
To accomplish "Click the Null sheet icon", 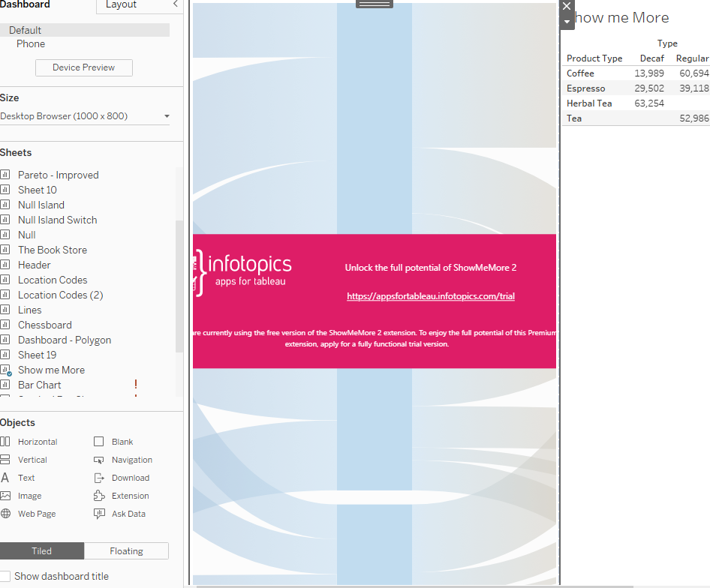I will pyautogui.click(x=5, y=235).
